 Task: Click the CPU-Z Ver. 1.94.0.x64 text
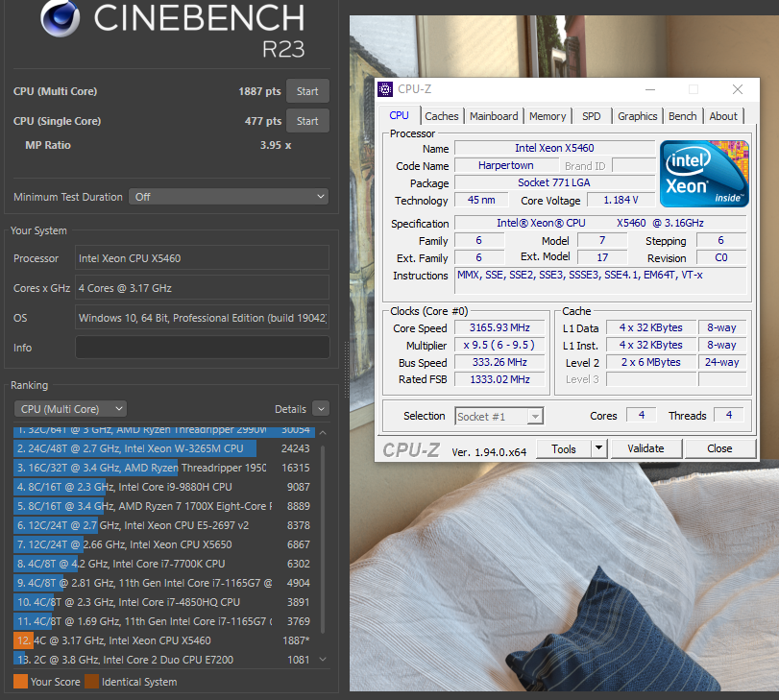(489, 452)
